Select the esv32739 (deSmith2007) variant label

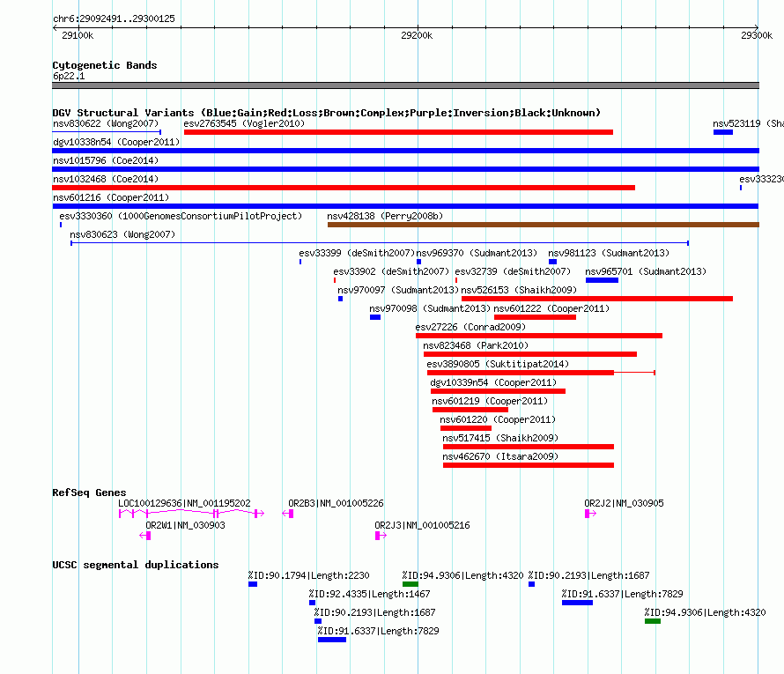tap(513, 271)
